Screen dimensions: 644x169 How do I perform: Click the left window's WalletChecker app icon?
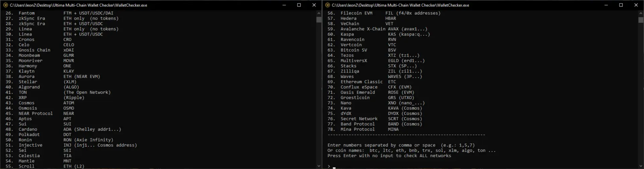coord(5,5)
